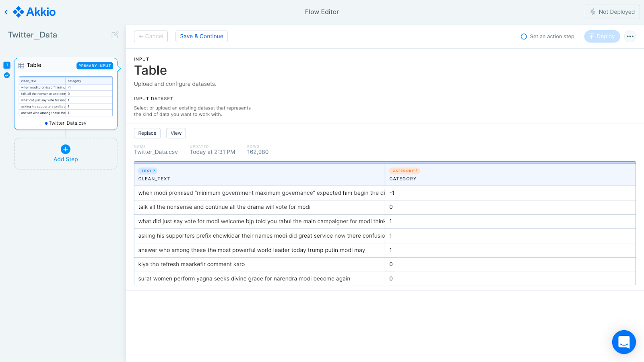Click the Replace dataset button
The width and height of the screenshot is (644, 362).
tap(147, 133)
